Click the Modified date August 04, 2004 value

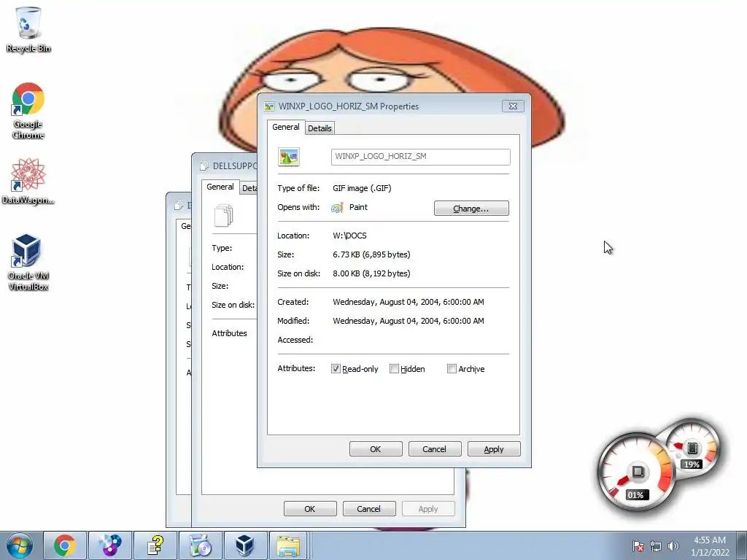409,321
